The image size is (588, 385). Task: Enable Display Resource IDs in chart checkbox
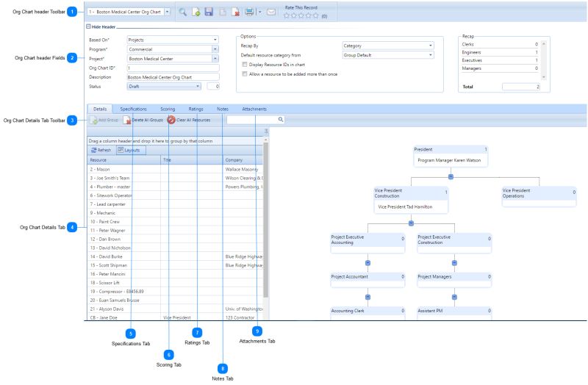point(245,65)
